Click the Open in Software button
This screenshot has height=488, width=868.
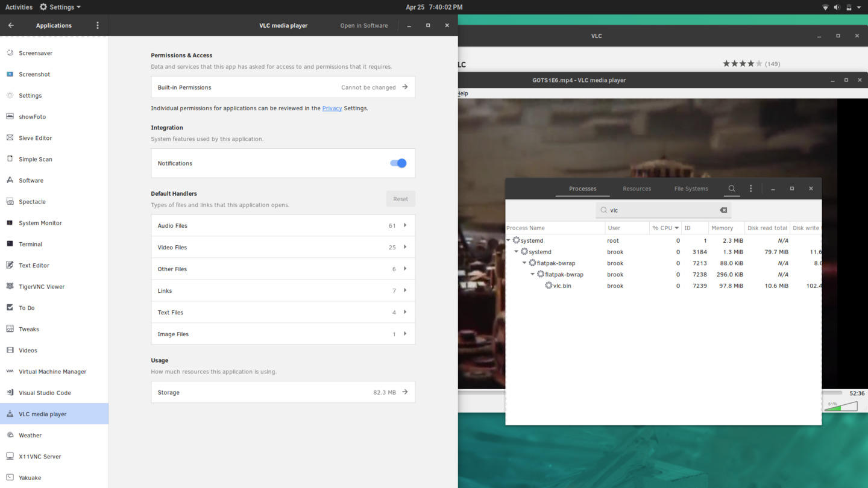tap(364, 25)
